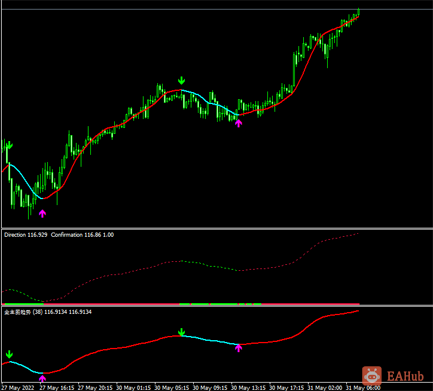Click the '(38) 116.9134 116.9134' indicator label
The image size is (433, 391).
[62, 312]
